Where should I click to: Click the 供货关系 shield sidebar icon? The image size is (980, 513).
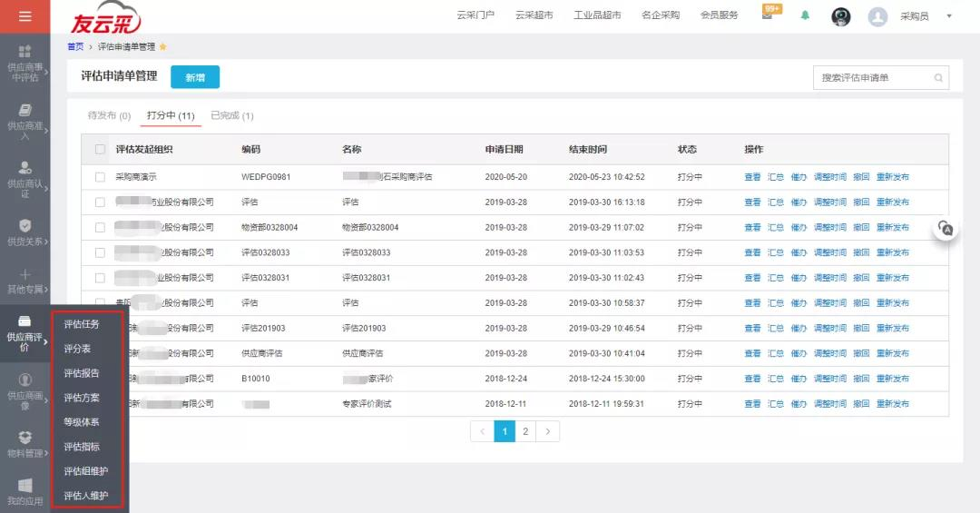24,232
